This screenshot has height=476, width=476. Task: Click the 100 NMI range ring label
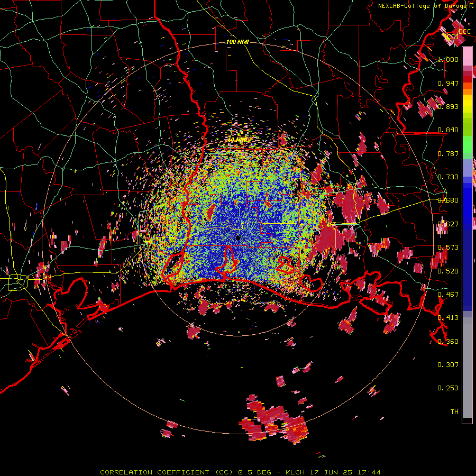click(x=237, y=42)
